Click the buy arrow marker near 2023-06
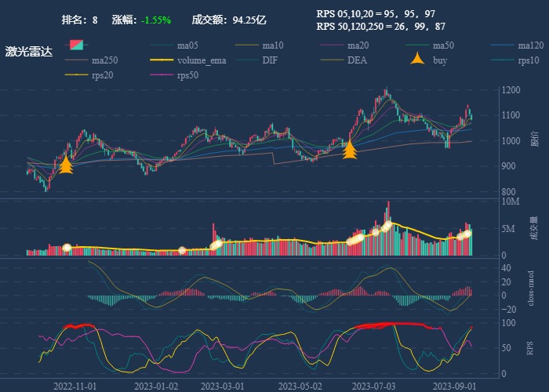549x392 pixels. (350, 149)
